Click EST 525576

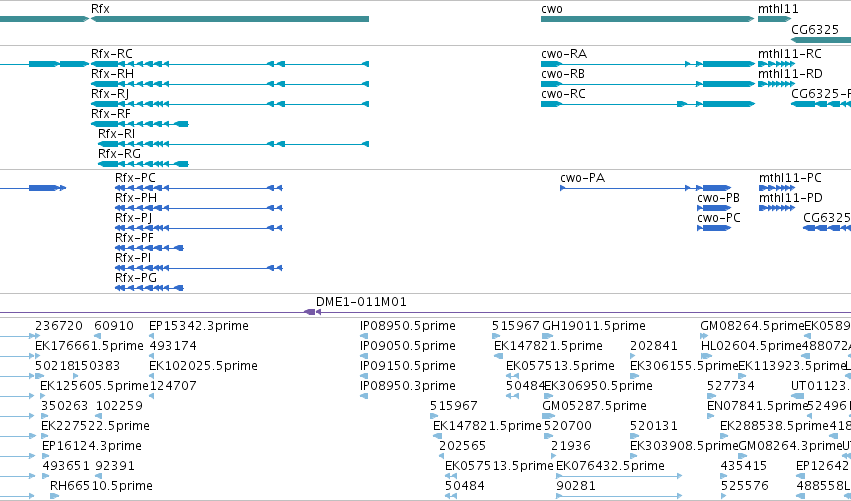click(745, 486)
